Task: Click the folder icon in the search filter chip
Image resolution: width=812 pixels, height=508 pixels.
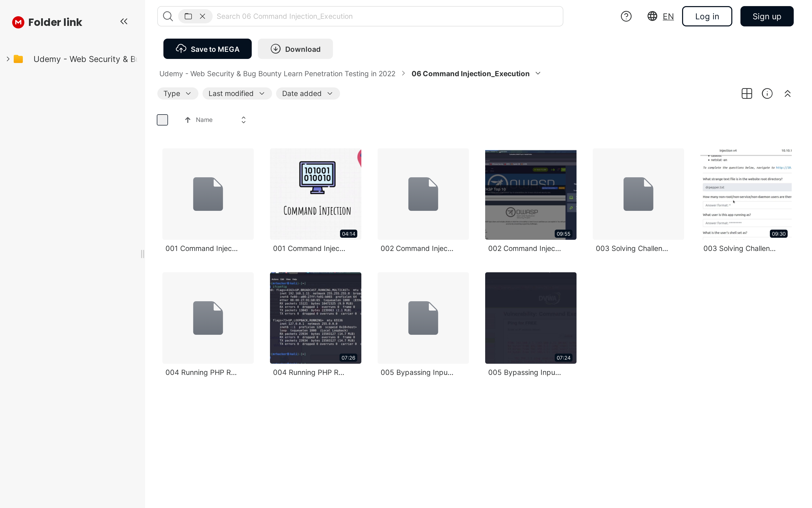Action: coord(188,16)
